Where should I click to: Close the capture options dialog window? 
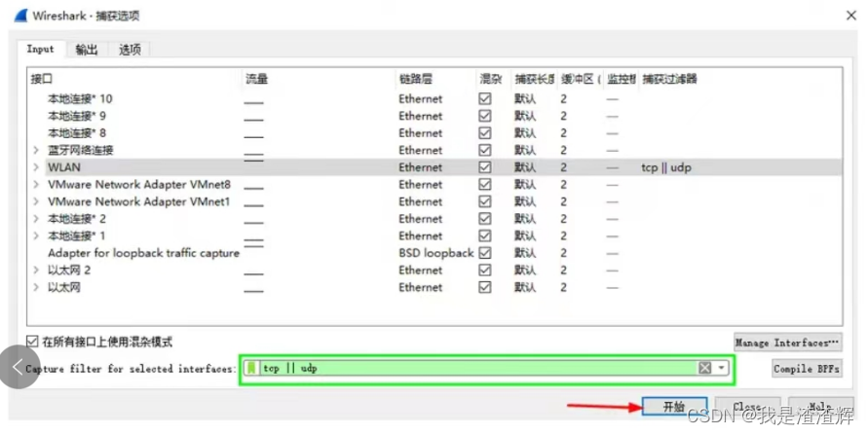(851, 16)
